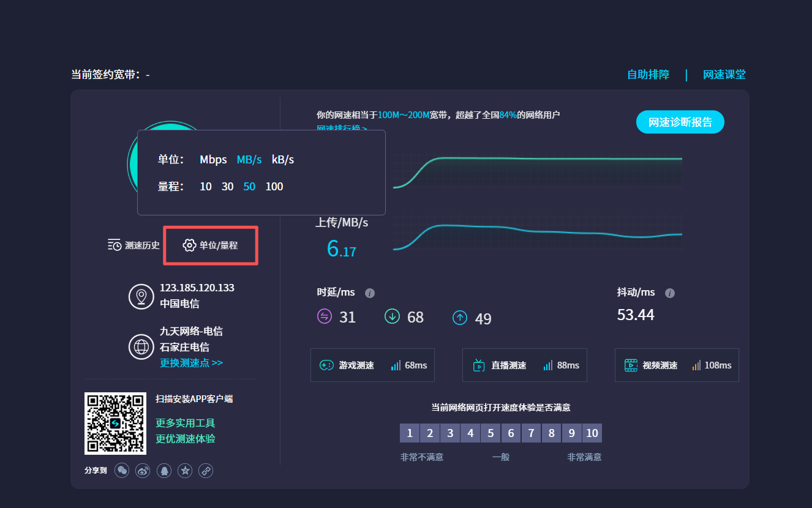This screenshot has width=812, height=508.
Task: Open 网速课堂 link
Action: 724,75
